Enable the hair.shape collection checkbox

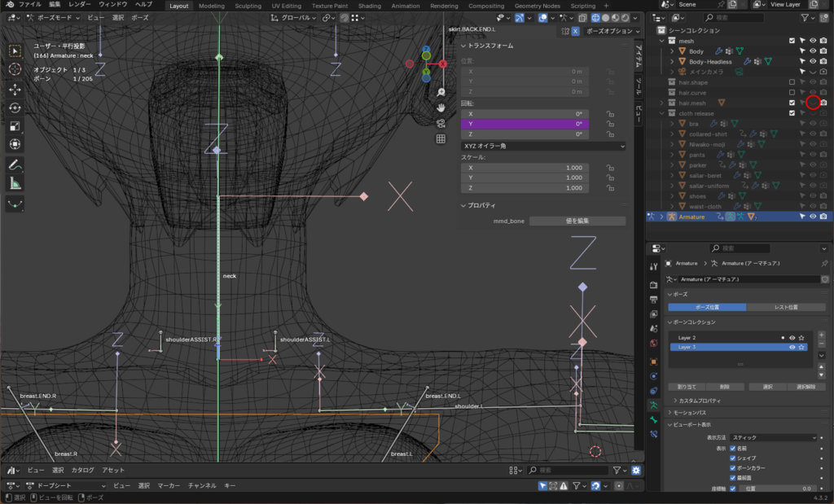[x=792, y=82]
